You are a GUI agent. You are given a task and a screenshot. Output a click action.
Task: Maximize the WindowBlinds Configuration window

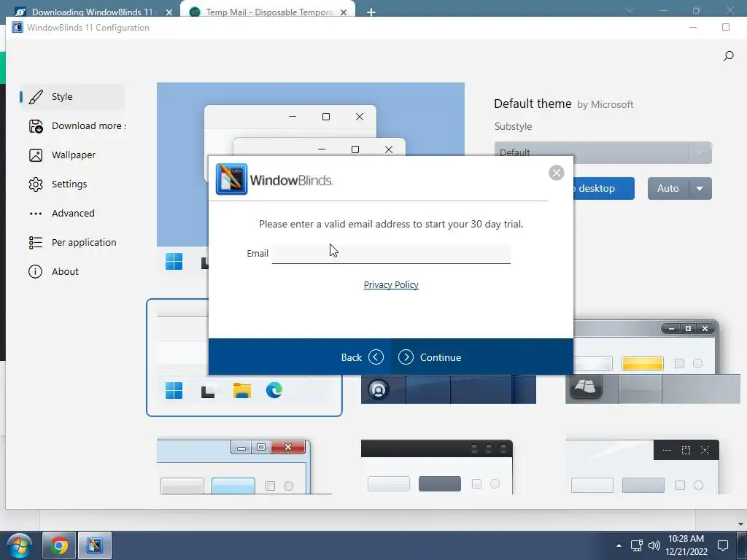tap(726, 27)
